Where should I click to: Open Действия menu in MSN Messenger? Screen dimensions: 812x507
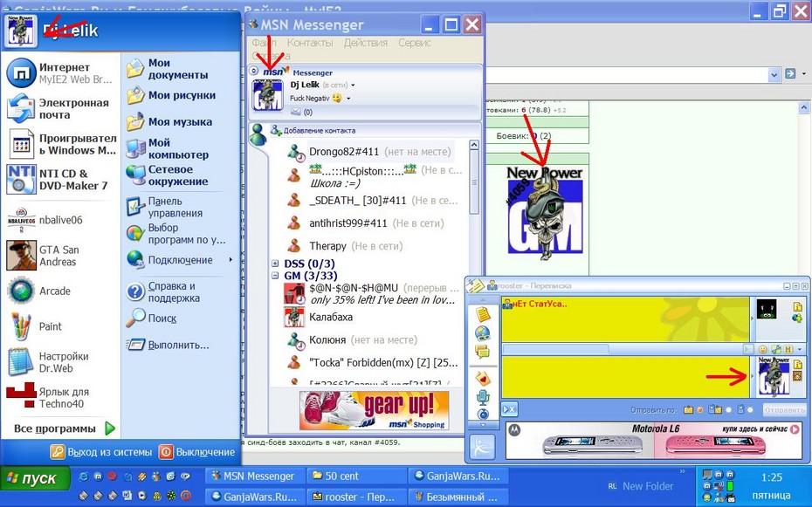366,43
